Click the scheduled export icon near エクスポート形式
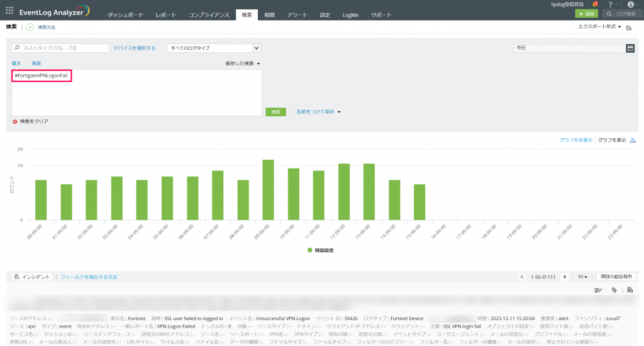 point(629,27)
